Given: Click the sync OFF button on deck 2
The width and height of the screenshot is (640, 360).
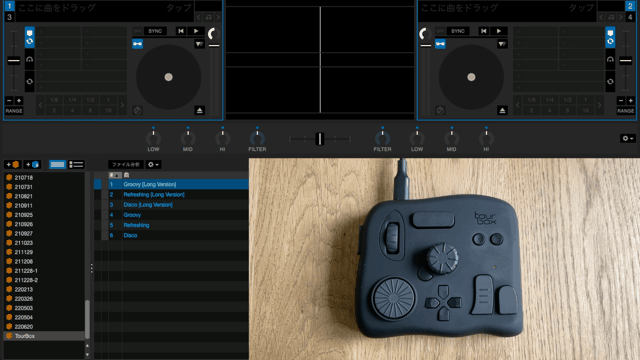Looking at the screenshot, I should pos(440,31).
